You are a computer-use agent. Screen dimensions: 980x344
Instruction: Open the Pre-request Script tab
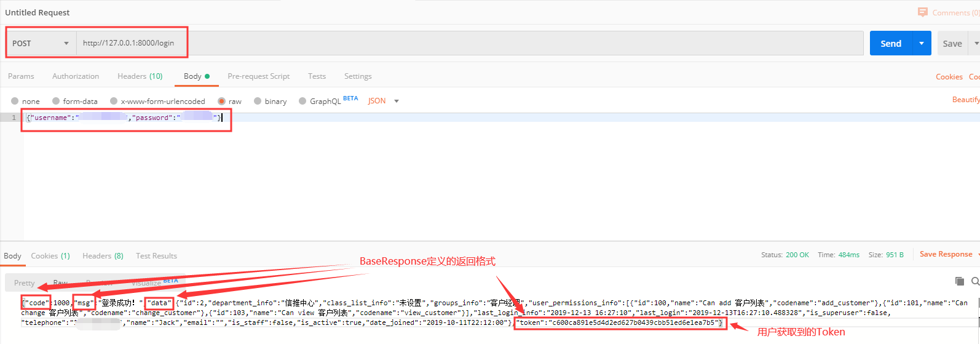click(259, 76)
